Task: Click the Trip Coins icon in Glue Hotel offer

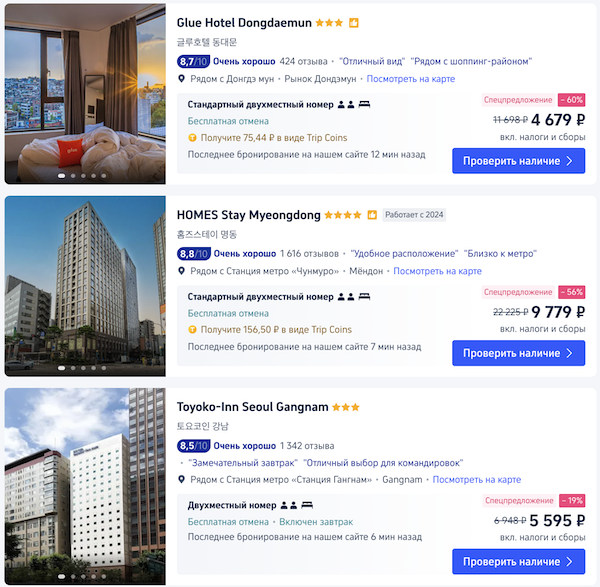Action: coord(192,138)
